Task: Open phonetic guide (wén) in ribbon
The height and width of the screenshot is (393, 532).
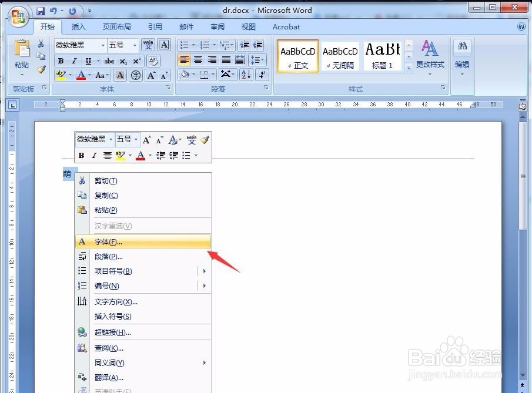Action: click(148, 45)
